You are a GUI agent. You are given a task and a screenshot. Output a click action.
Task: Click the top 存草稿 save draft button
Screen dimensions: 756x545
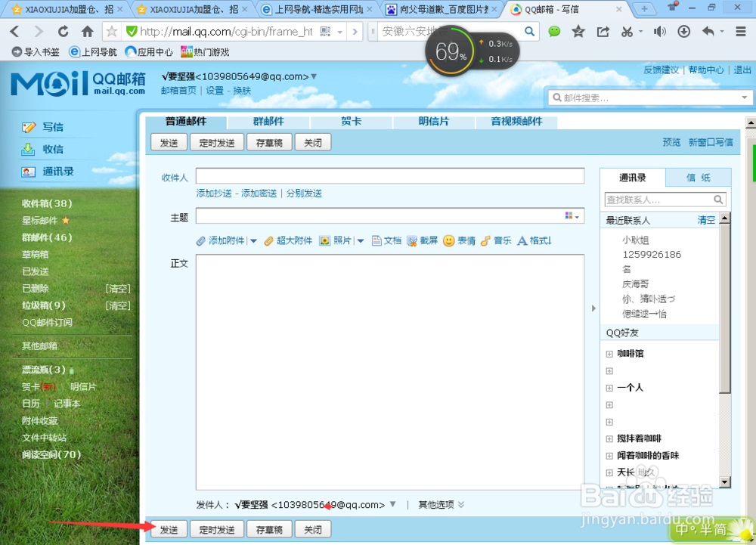coord(269,143)
